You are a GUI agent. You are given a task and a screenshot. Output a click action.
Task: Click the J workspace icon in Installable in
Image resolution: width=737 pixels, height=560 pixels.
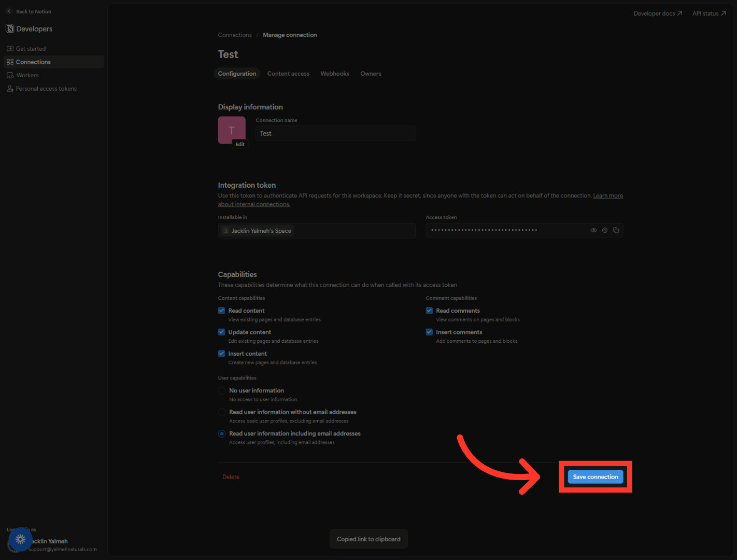tap(225, 231)
